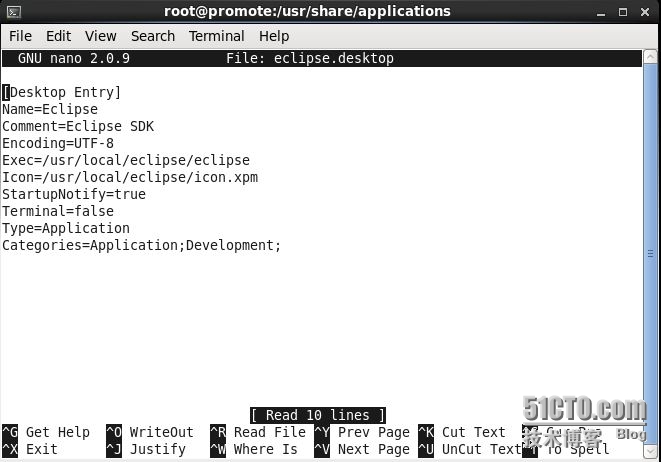
Task: Click the scrollbar up arrow
Action: 650,56
